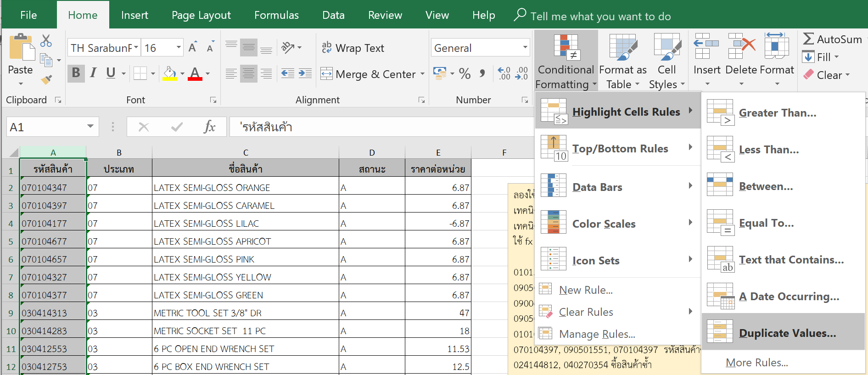
Task: Click the Delete cells button
Action: coord(741,60)
